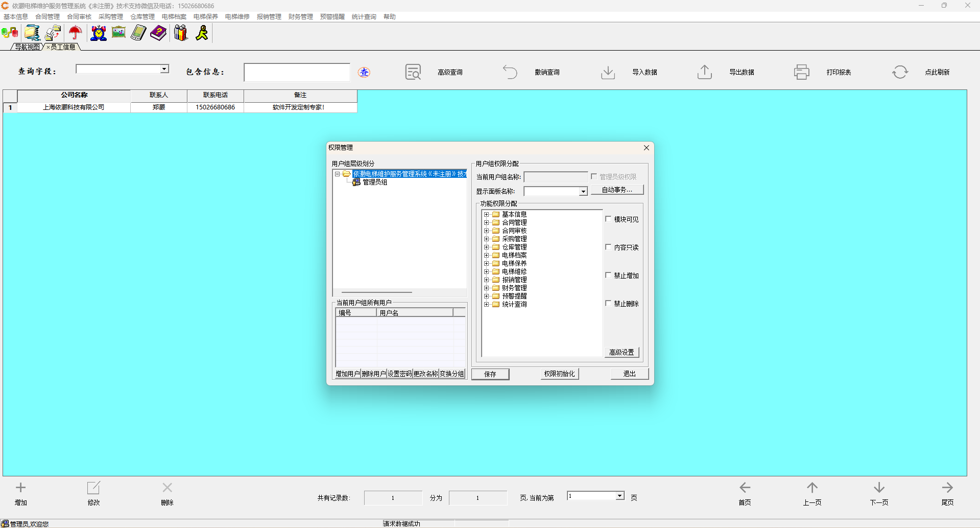
Task: Open the purple help book icon
Action: (x=158, y=33)
